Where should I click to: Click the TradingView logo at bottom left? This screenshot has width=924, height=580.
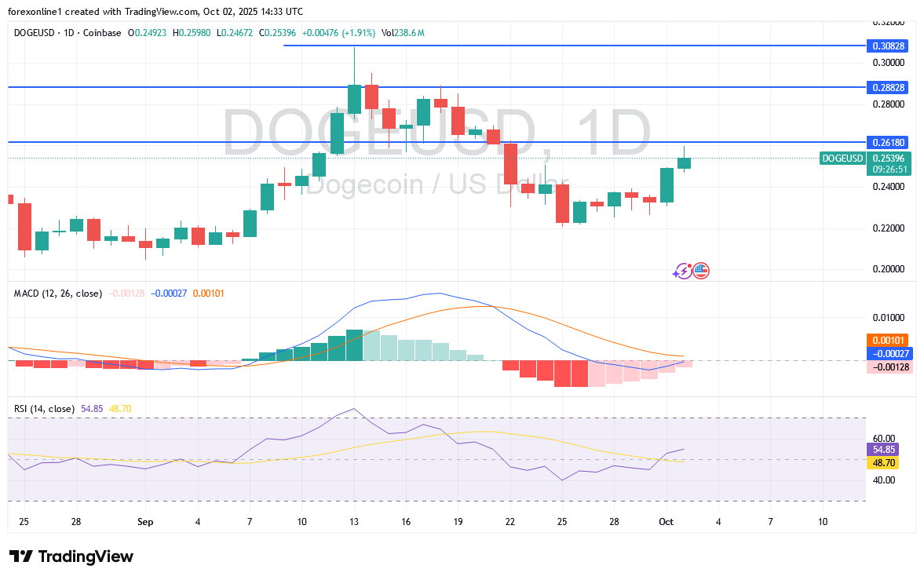tap(71, 556)
